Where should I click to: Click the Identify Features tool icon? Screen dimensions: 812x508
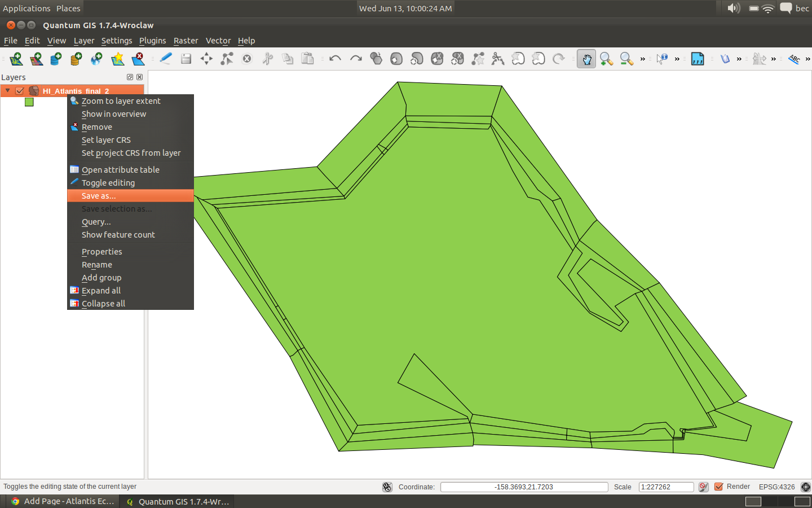(662, 59)
